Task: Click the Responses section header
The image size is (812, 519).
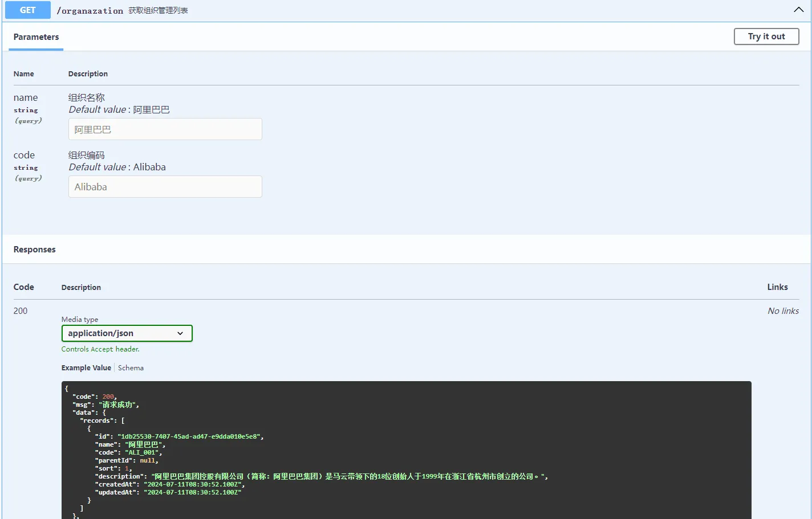Action: coord(35,250)
